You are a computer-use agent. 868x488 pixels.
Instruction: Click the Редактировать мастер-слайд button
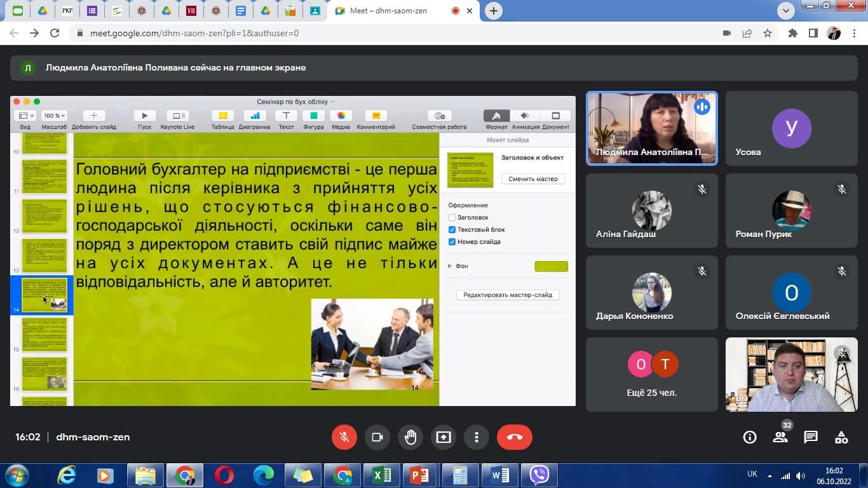[x=508, y=295]
